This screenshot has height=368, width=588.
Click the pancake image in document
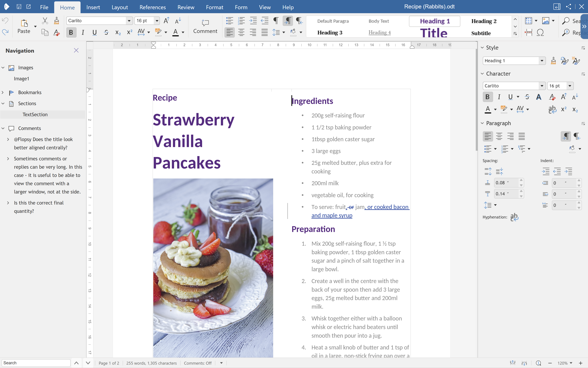tap(213, 268)
